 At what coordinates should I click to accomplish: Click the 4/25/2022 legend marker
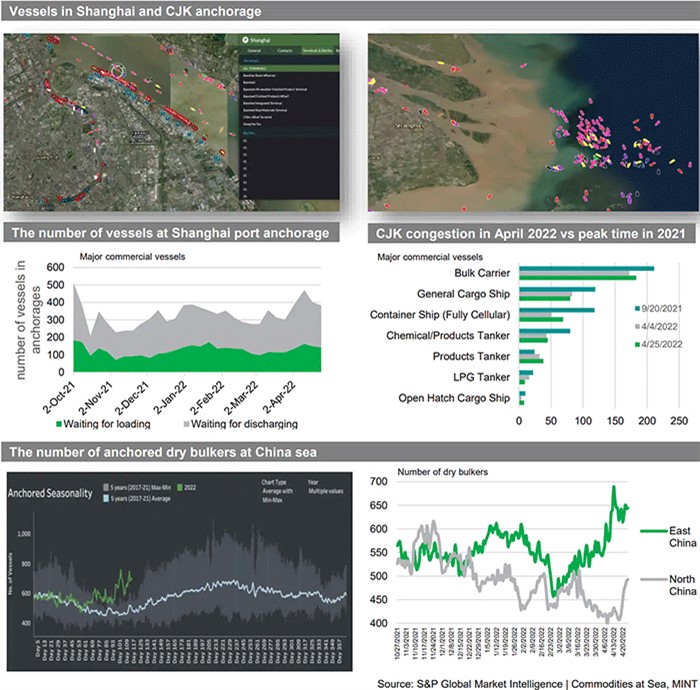click(636, 345)
